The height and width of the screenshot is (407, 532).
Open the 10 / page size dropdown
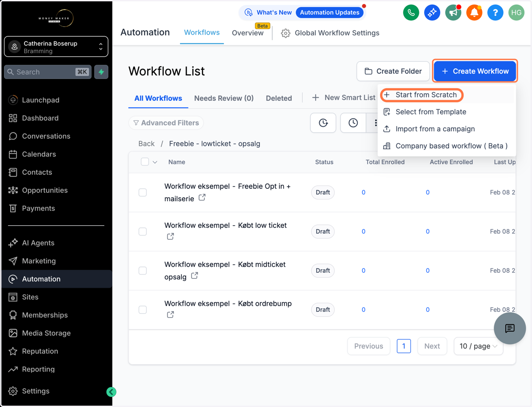click(x=478, y=346)
